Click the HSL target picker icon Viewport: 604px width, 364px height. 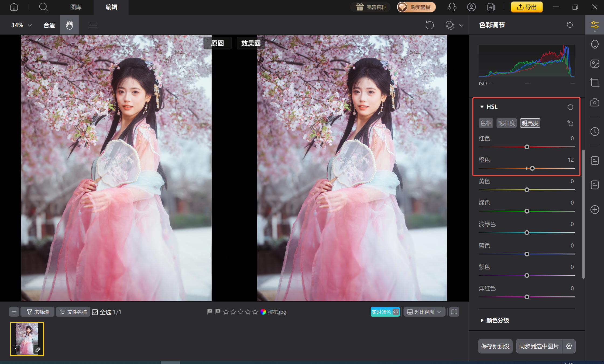tap(570, 123)
